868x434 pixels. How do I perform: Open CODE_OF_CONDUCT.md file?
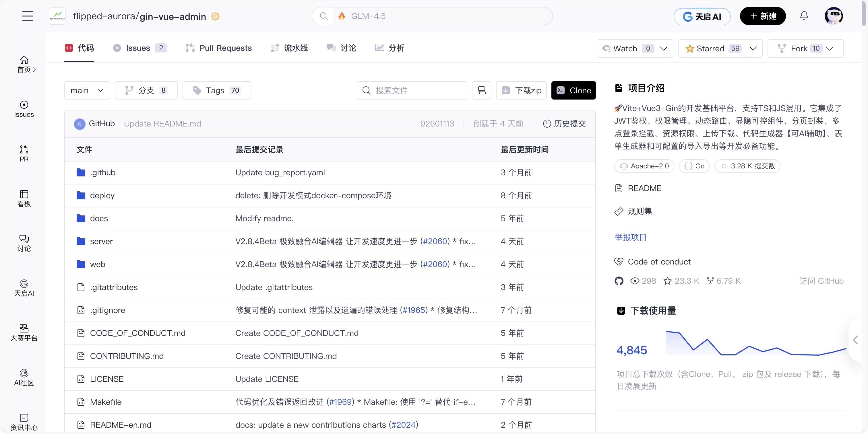[x=137, y=333]
